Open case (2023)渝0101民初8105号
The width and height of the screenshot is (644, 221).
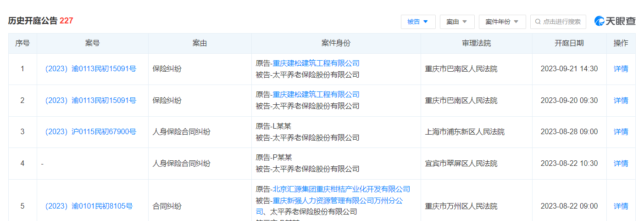click(x=89, y=206)
